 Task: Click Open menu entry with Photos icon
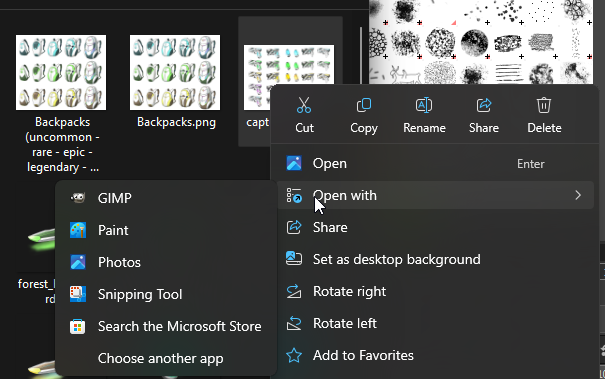[x=435, y=163]
